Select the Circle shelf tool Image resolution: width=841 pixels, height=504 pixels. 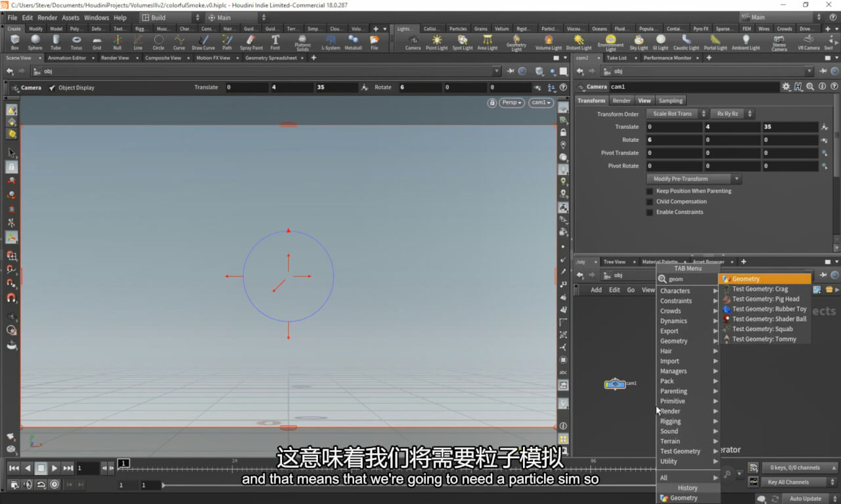point(158,43)
